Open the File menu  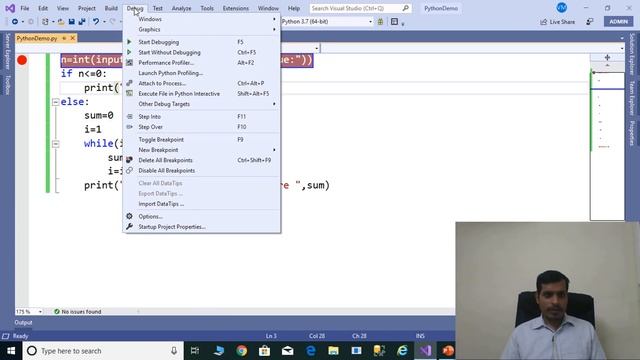tap(25, 8)
